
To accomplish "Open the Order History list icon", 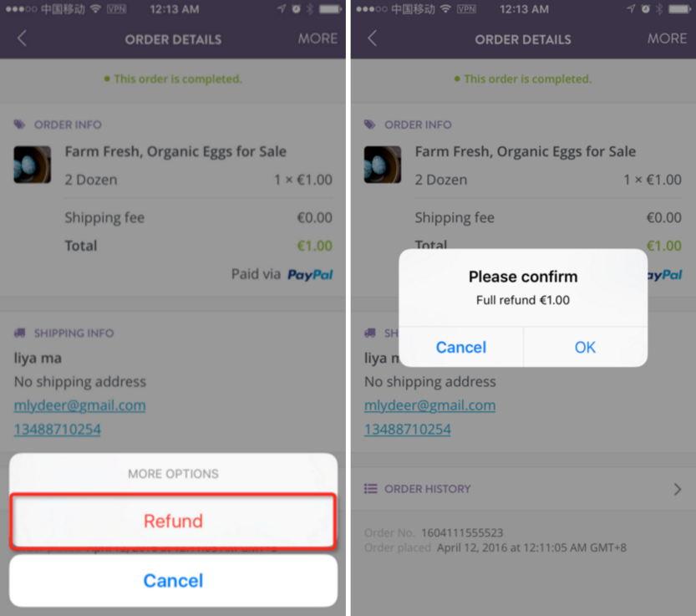I will pyautogui.click(x=371, y=489).
